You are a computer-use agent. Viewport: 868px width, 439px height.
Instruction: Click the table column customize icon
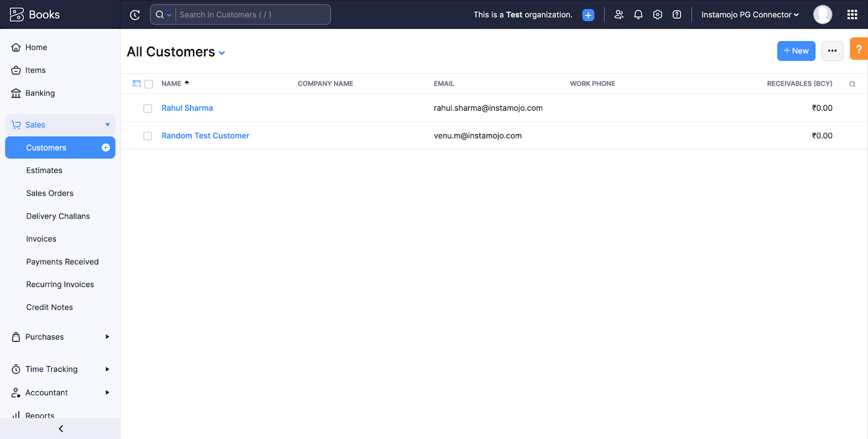tap(137, 84)
